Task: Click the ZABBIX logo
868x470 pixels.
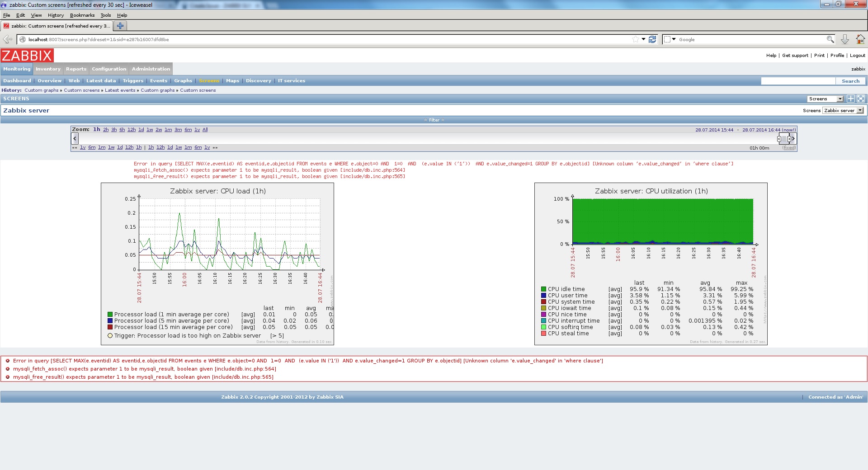Action: [27, 56]
